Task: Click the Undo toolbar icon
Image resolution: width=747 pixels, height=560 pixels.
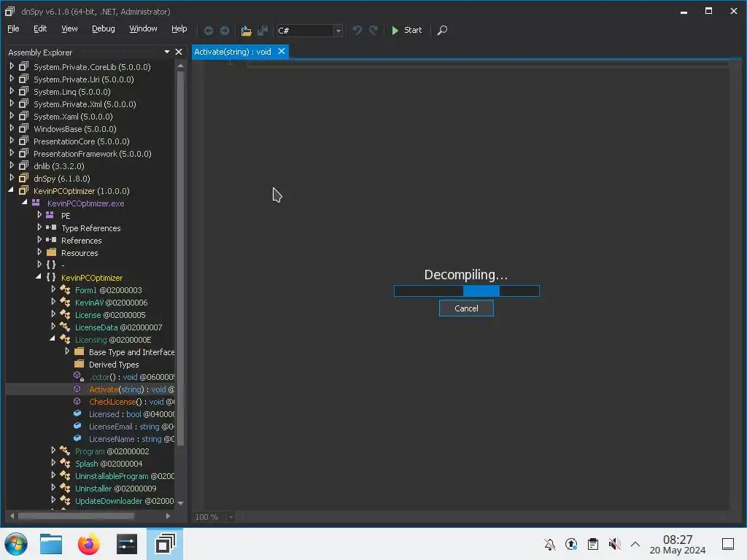Action: [357, 31]
